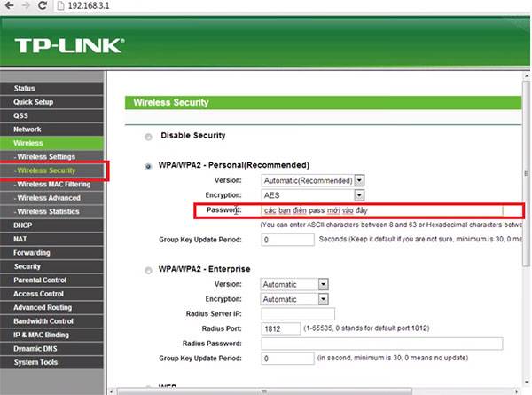Choose WPA/WPA2 - Enterprise radio option

[x=147, y=270]
